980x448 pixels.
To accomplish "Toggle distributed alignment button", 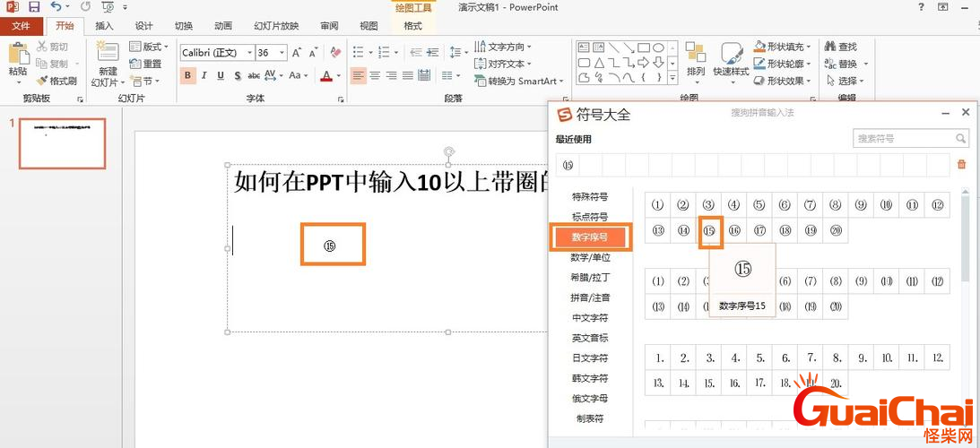I will click(424, 75).
